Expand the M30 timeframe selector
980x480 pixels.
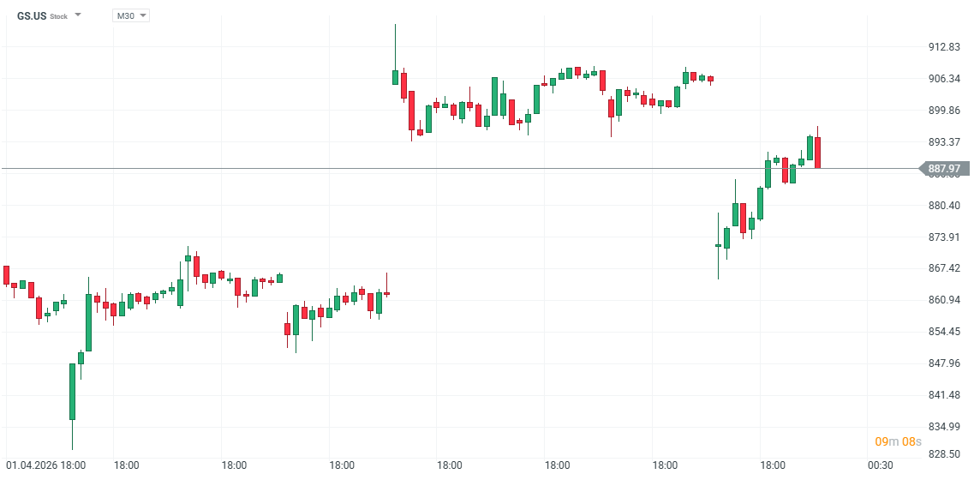[x=130, y=15]
